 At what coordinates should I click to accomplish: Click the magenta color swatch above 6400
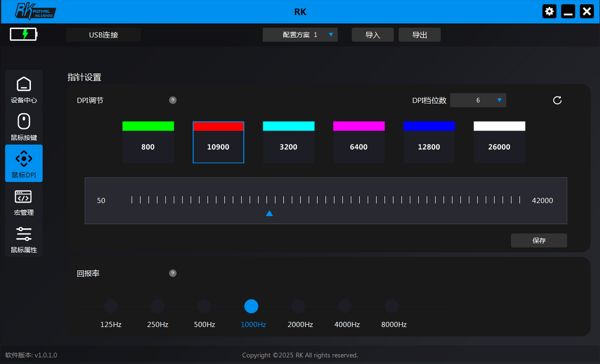coord(359,126)
